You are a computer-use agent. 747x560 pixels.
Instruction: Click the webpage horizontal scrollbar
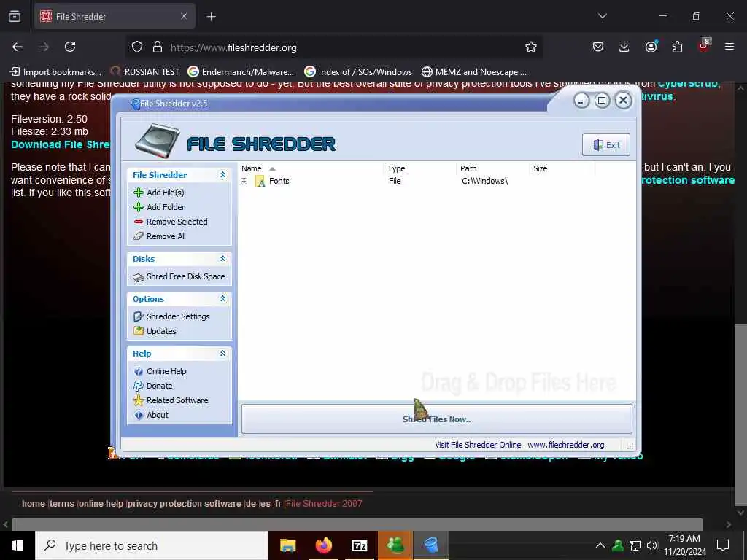357,524
